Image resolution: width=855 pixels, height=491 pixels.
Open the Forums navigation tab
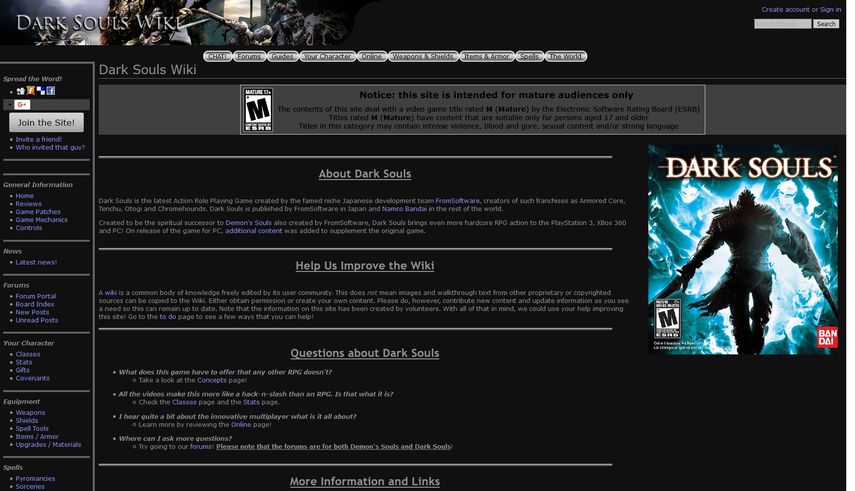click(249, 56)
